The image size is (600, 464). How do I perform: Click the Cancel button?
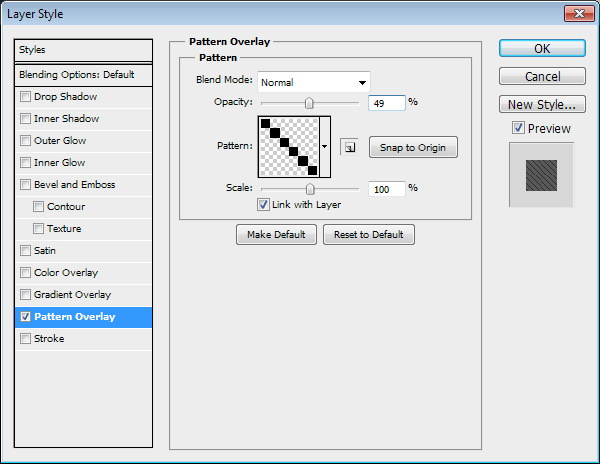[x=542, y=77]
